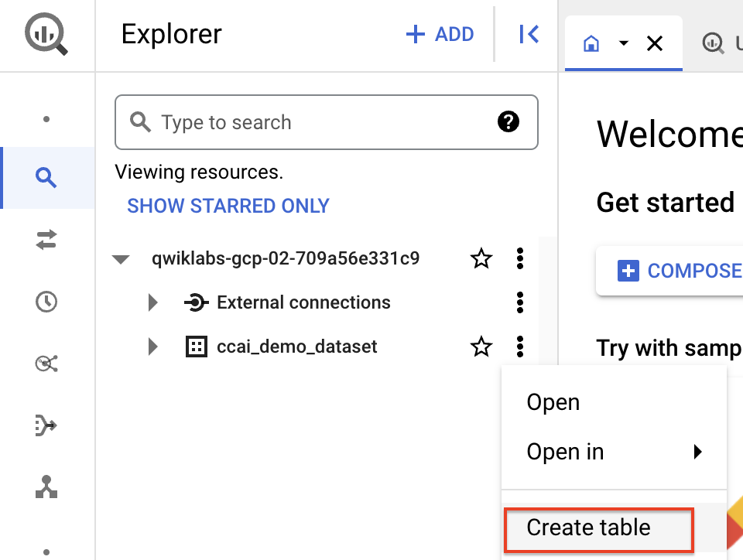Select ccai_demo_dataset name
743x560 pixels.
296,347
